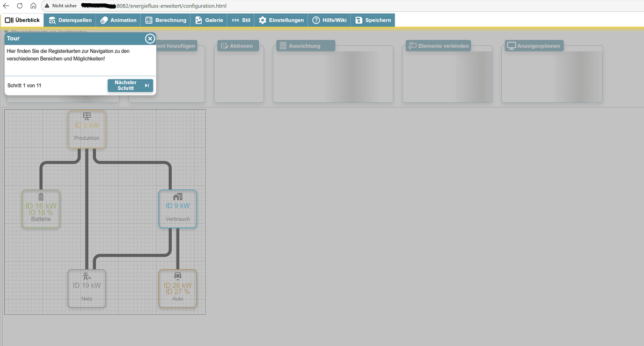The height and width of the screenshot is (346, 644).
Task: Switch to the Hilfe/Wiki tab
Action: (x=329, y=20)
